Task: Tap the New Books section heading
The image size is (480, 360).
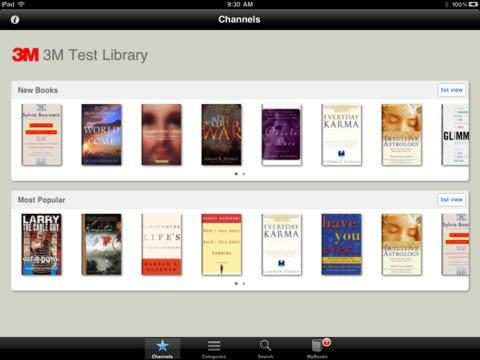Action: click(x=38, y=90)
